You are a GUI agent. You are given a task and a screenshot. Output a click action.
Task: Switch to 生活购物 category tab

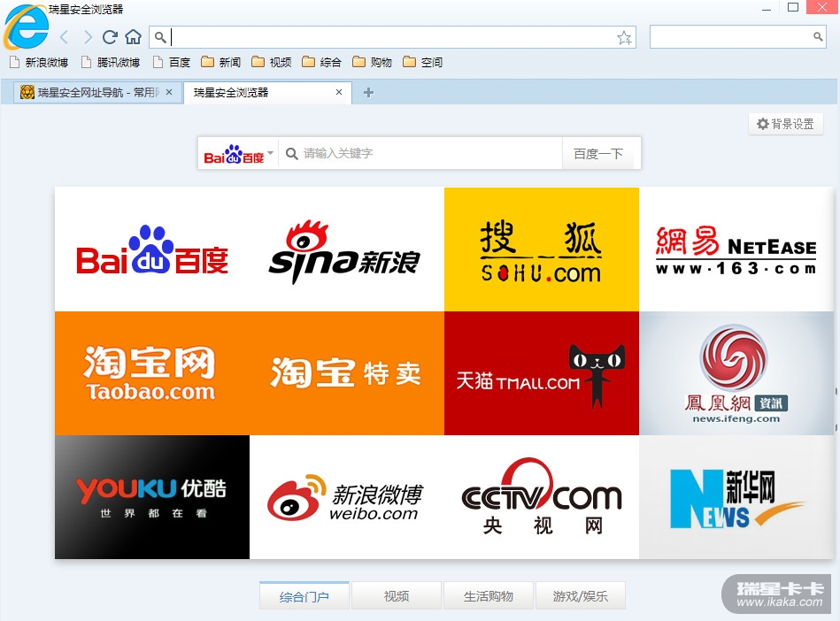(489, 596)
